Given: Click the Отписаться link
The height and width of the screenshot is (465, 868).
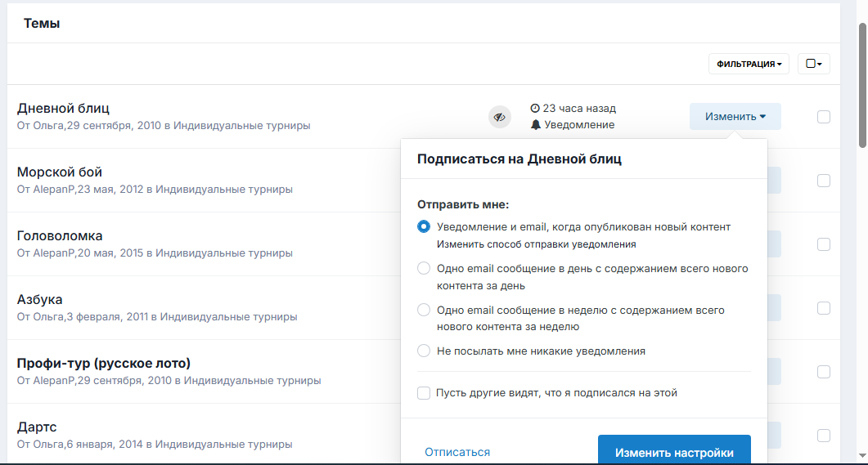Looking at the screenshot, I should [x=457, y=452].
